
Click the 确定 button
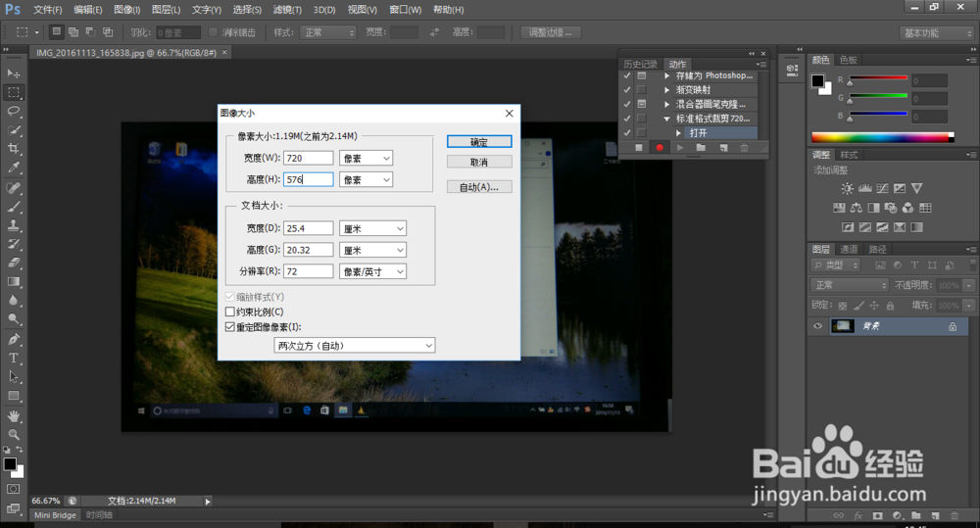pos(479,142)
